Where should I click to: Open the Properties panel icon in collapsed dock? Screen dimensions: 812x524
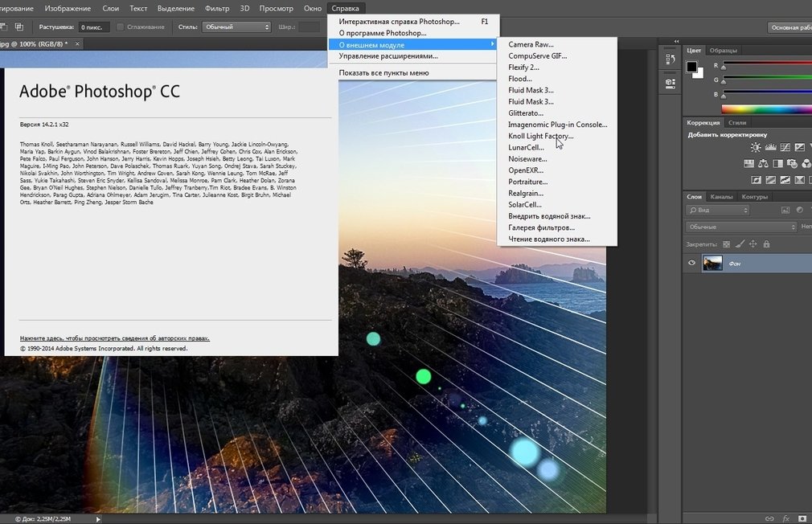(671, 84)
